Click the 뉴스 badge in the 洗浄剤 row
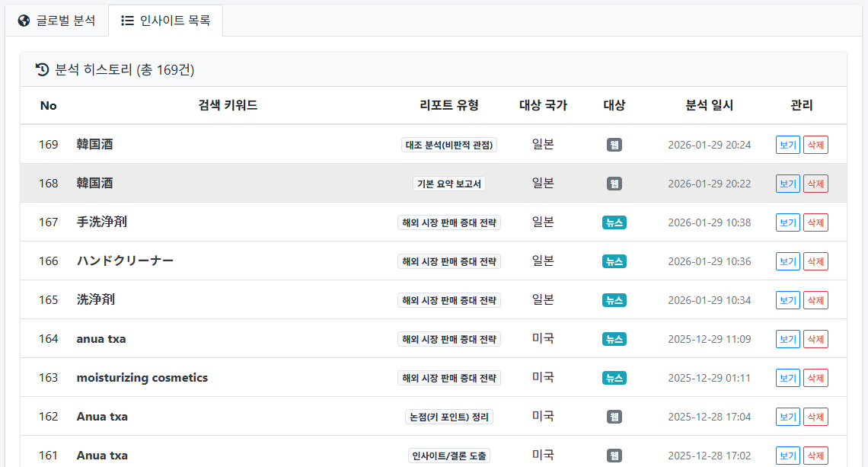This screenshot has height=467, width=868. [614, 300]
